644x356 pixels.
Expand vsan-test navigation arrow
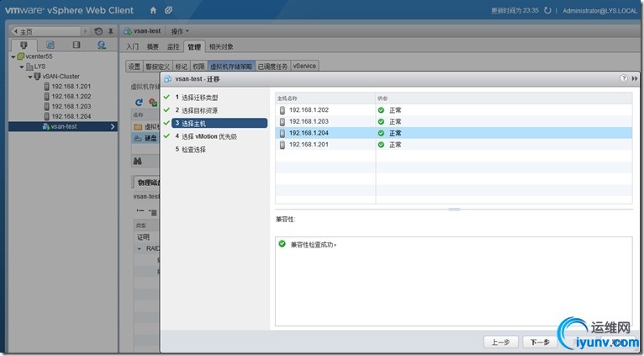(113, 126)
